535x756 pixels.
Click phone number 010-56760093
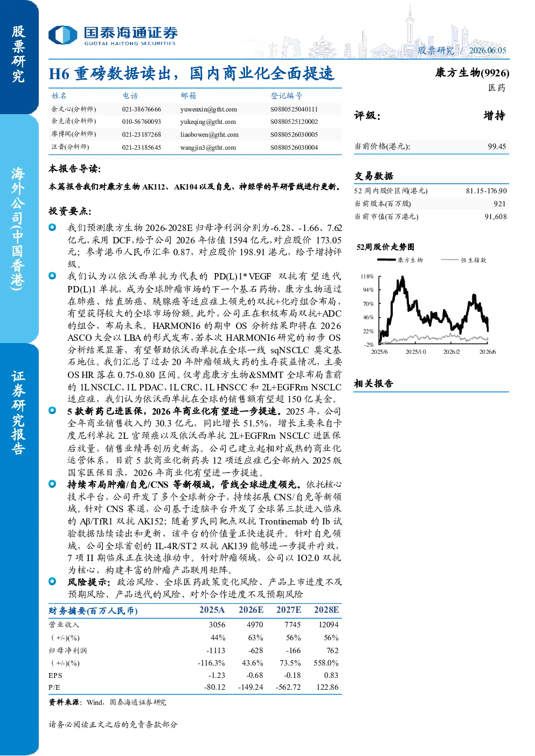click(x=141, y=122)
